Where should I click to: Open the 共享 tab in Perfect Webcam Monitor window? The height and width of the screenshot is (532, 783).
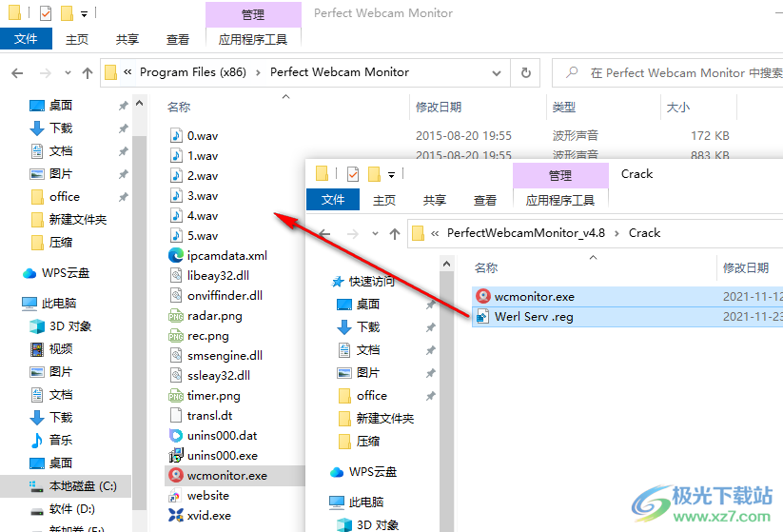click(127, 39)
